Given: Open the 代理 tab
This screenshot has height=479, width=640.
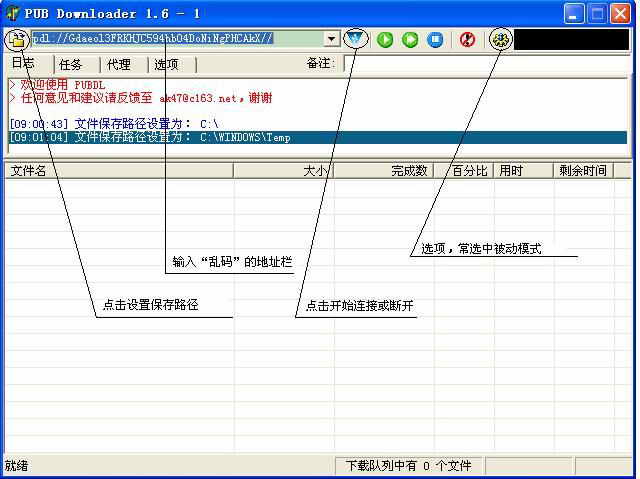Looking at the screenshot, I should point(119,64).
